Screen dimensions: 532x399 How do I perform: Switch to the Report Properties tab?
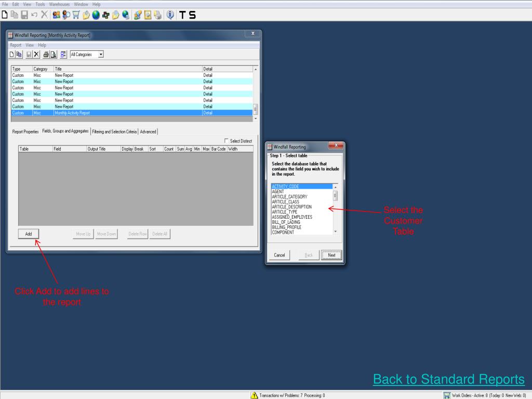click(x=25, y=131)
